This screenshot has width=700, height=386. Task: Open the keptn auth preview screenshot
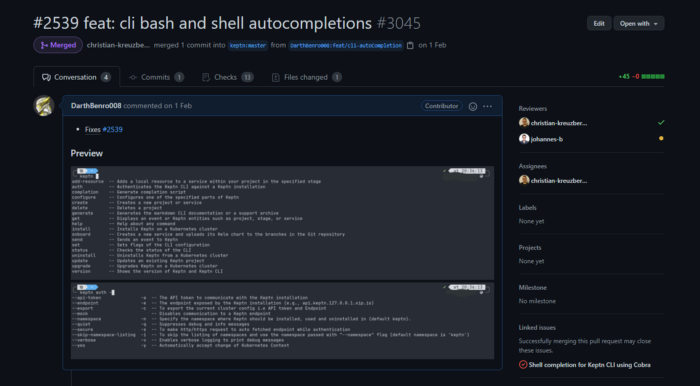coord(282,320)
